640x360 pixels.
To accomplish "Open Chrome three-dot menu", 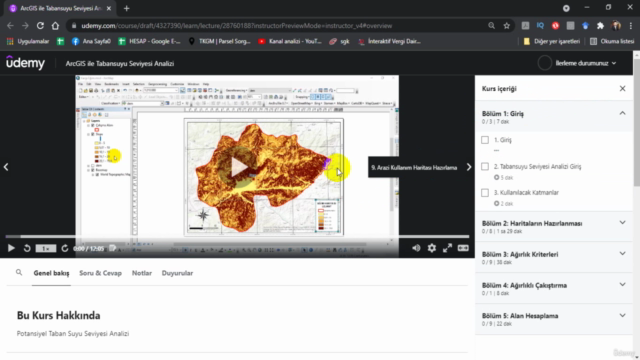I will coord(631,26).
